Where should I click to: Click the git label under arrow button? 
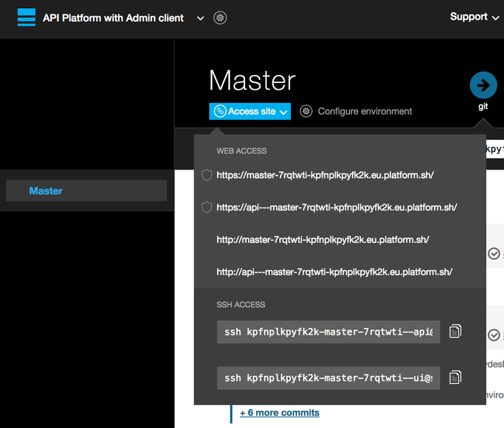point(483,106)
